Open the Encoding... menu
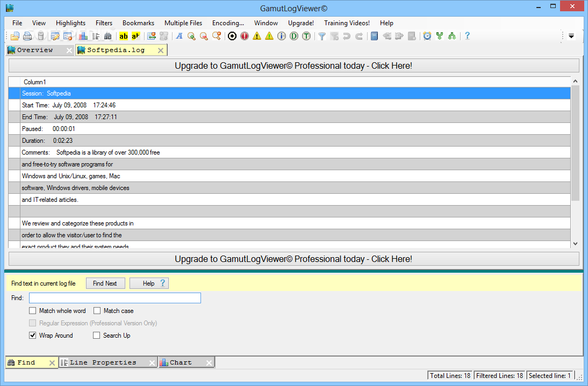 pyautogui.click(x=228, y=23)
